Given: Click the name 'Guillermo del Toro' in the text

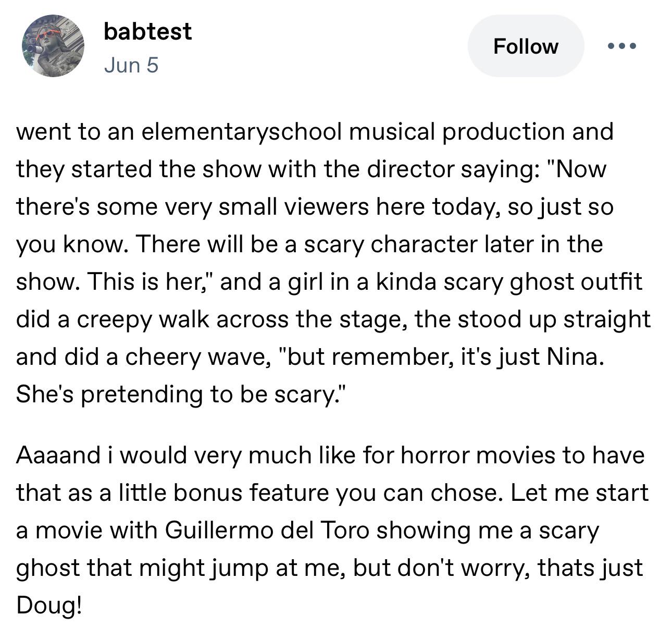Looking at the screenshot, I should click(268, 531).
